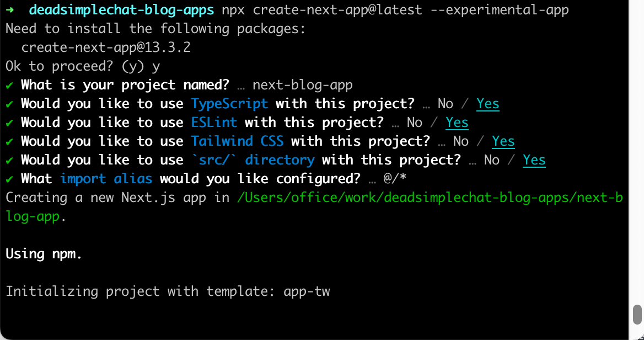Click the checkmark beside import alias question
Viewport: 644px width, 340px height.
click(x=10, y=179)
